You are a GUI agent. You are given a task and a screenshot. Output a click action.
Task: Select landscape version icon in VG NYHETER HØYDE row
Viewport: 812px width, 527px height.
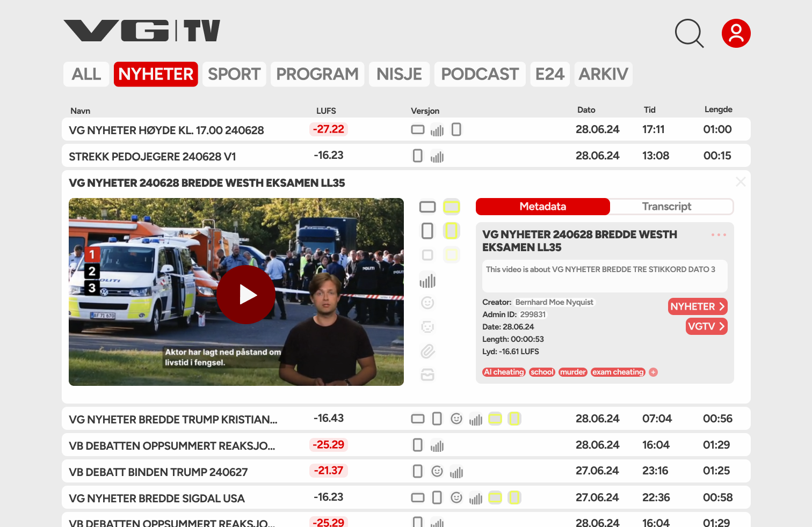[x=418, y=129]
